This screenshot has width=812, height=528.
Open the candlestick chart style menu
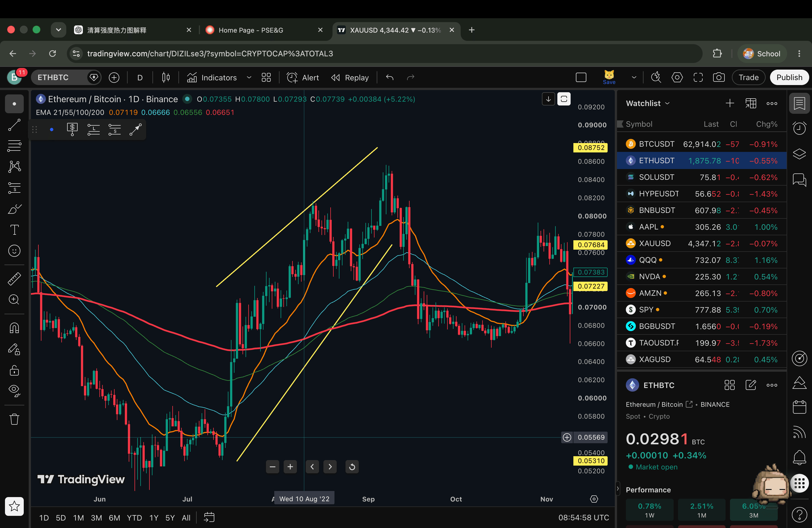tap(166, 77)
